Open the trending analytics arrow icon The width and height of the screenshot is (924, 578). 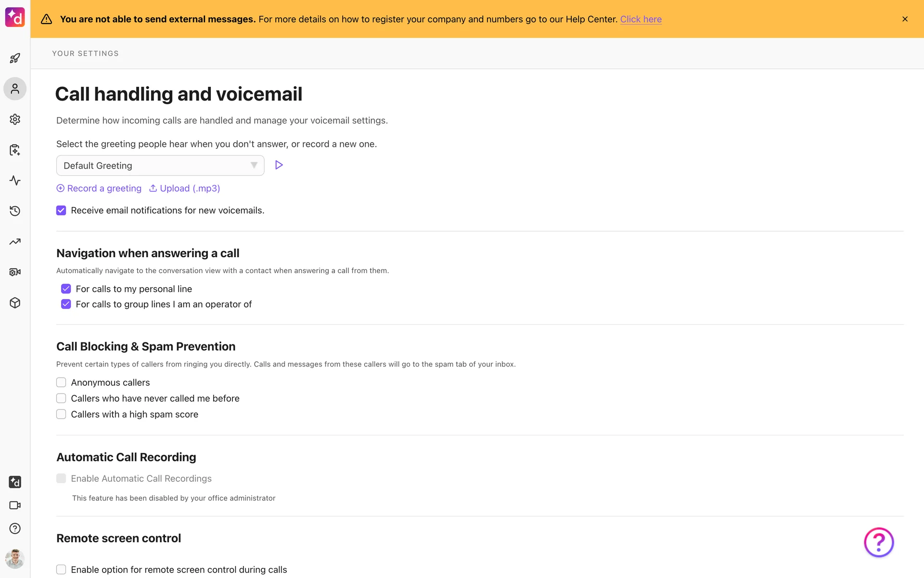click(15, 242)
